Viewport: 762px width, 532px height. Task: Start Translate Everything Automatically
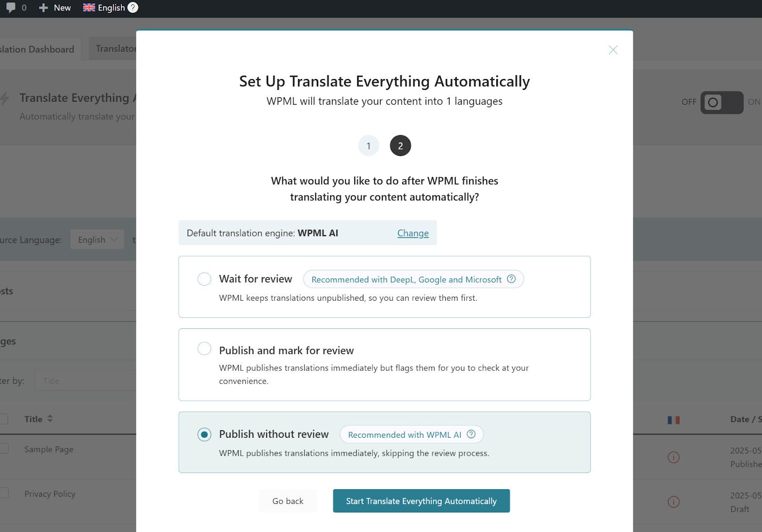coord(421,501)
